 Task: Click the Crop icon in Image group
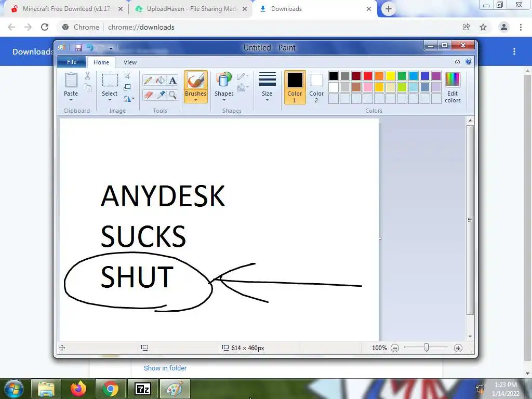click(x=127, y=76)
